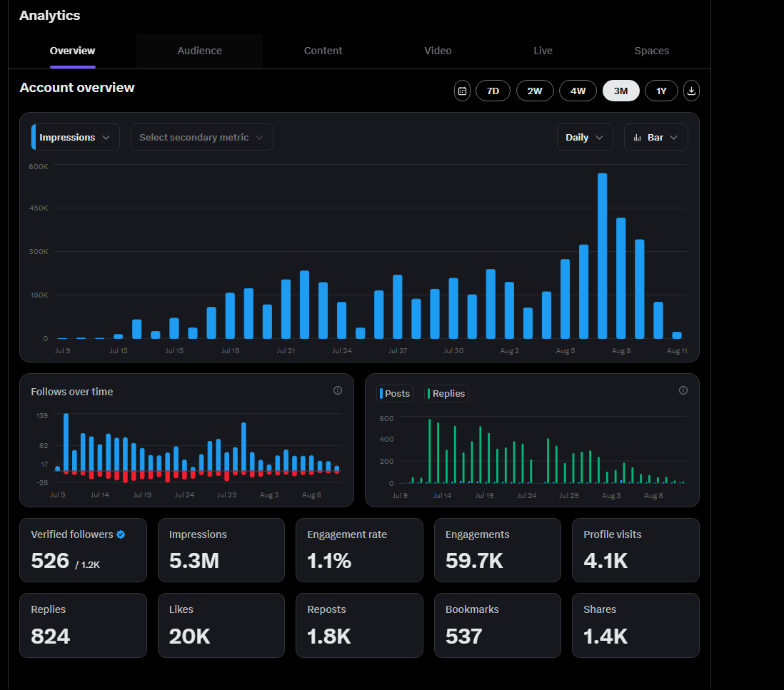784x690 pixels.
Task: Select the 1Y range button
Action: [x=661, y=91]
